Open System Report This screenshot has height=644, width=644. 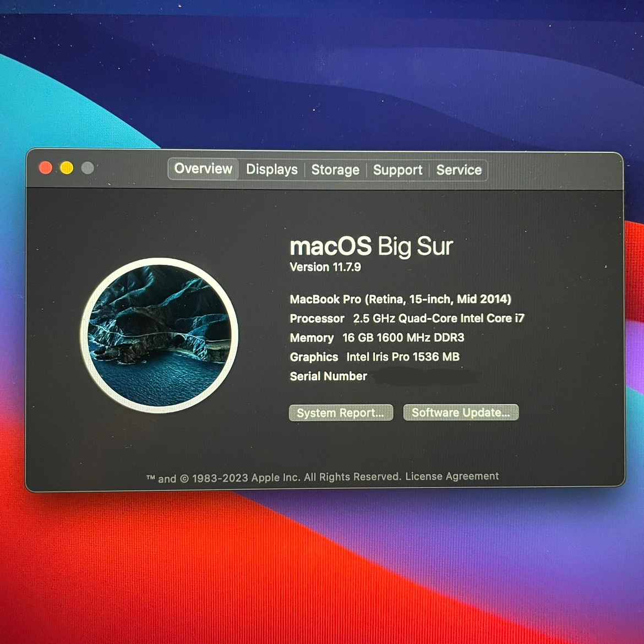pyautogui.click(x=341, y=413)
